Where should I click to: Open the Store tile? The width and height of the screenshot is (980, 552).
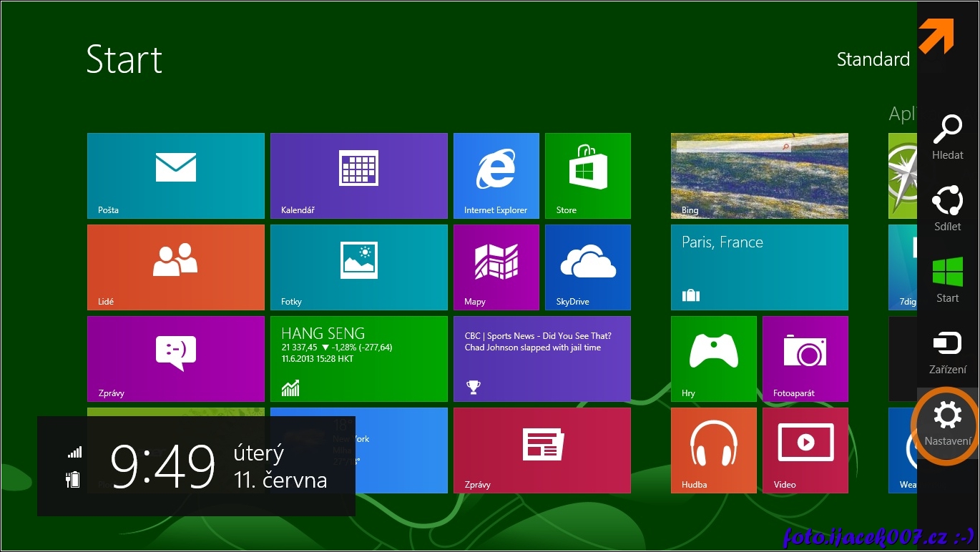(x=587, y=175)
